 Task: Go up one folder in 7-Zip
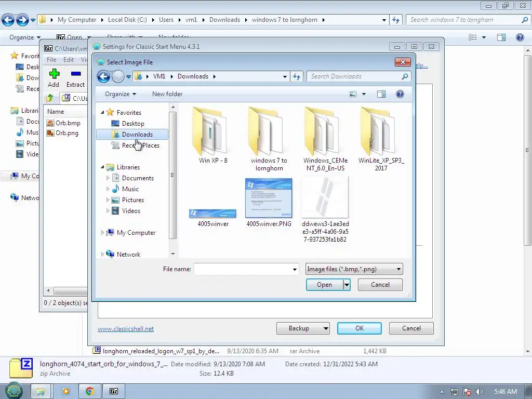(x=50, y=98)
